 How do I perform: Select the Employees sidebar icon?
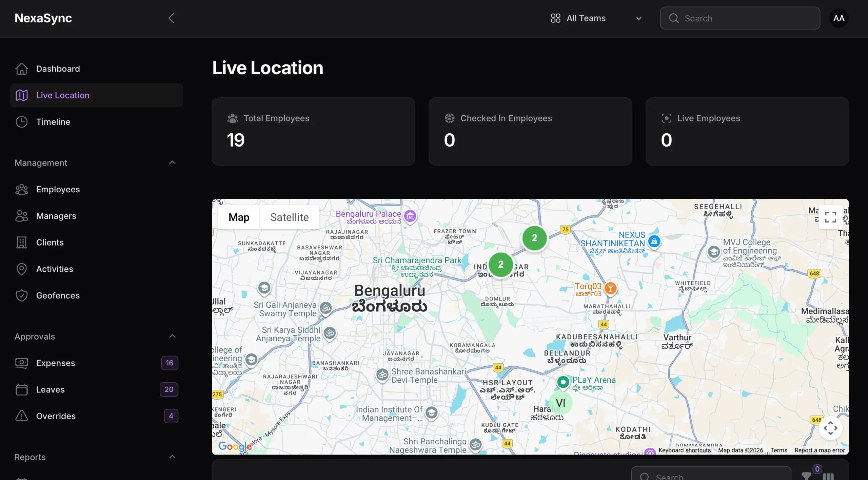pyautogui.click(x=22, y=189)
